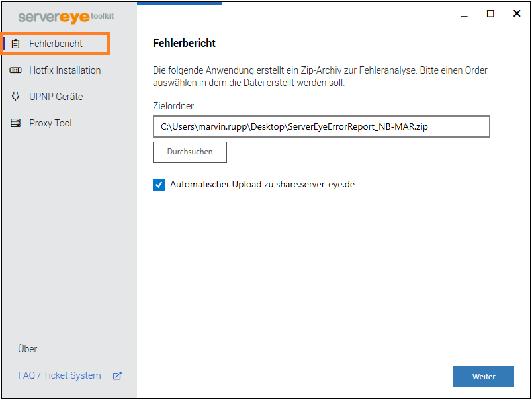Viewport: 532px width, 400px height.
Task: Open the FAQ / Ticket System link
Action: (x=60, y=375)
